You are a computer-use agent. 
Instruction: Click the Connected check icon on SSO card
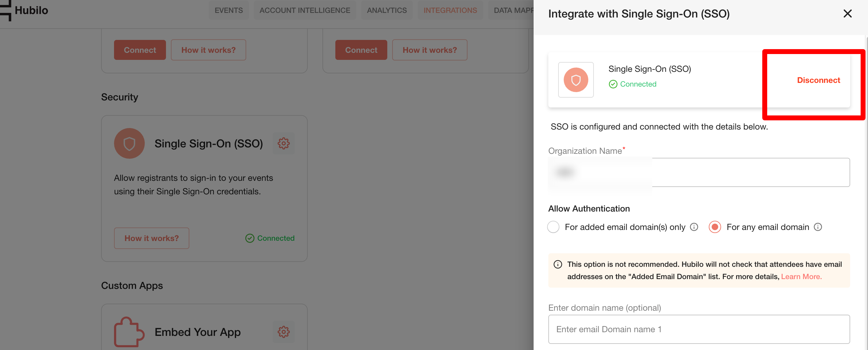click(x=250, y=238)
